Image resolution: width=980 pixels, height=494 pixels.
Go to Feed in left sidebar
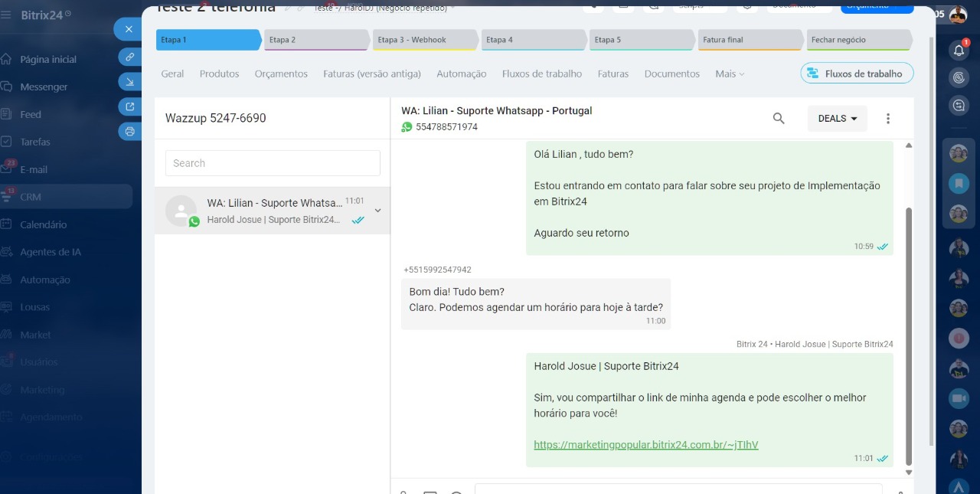pos(31,114)
